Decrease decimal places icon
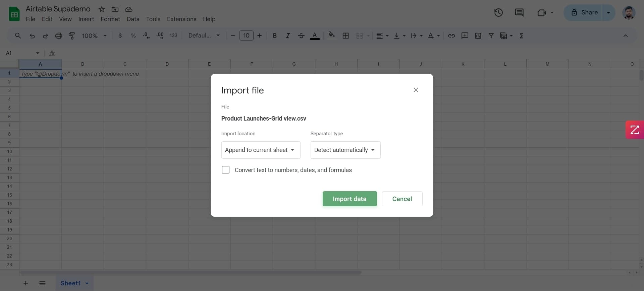This screenshot has width=644, height=291. (x=146, y=35)
